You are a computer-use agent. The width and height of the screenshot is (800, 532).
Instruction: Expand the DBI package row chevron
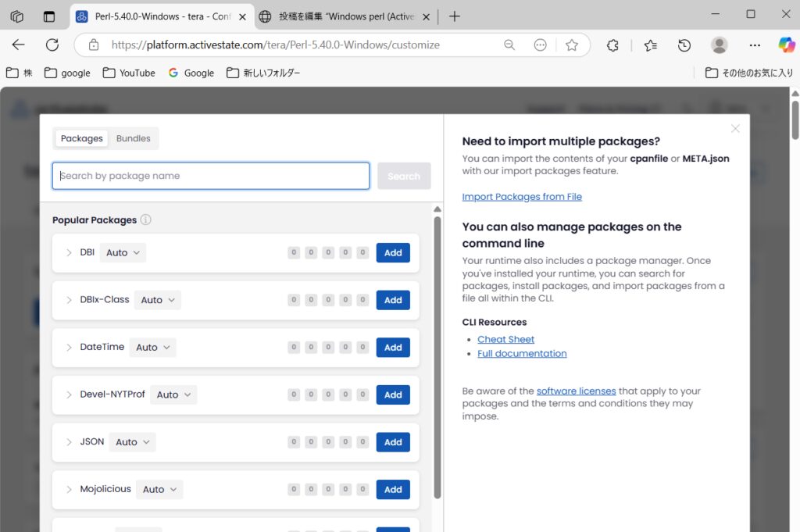click(70, 252)
